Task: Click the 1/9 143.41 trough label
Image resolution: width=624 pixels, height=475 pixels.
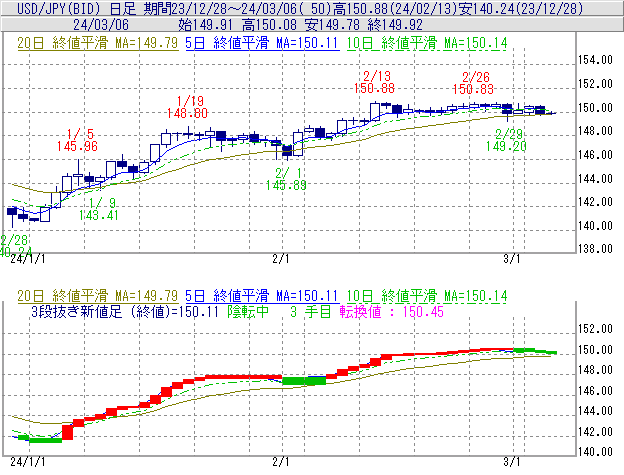Action: (99, 209)
